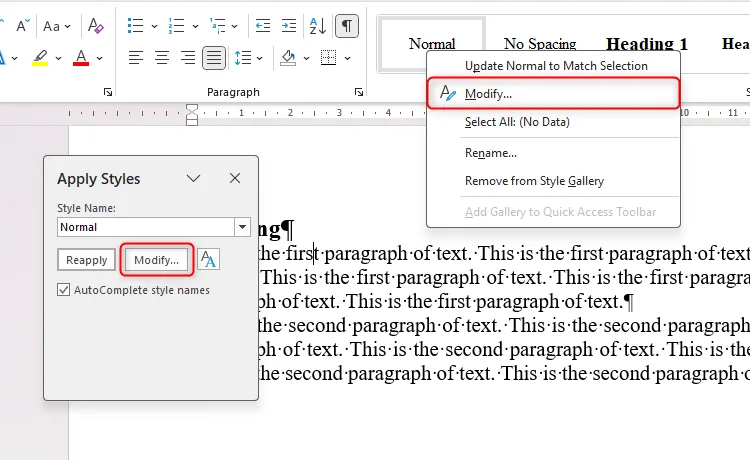Click Reapply button
The image size is (750, 460).
point(87,260)
